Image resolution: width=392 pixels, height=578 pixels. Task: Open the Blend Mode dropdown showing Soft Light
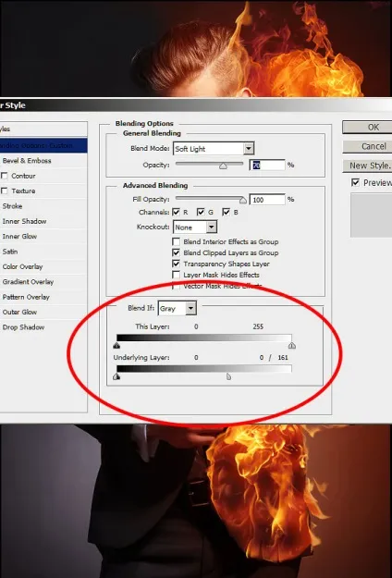pos(214,149)
